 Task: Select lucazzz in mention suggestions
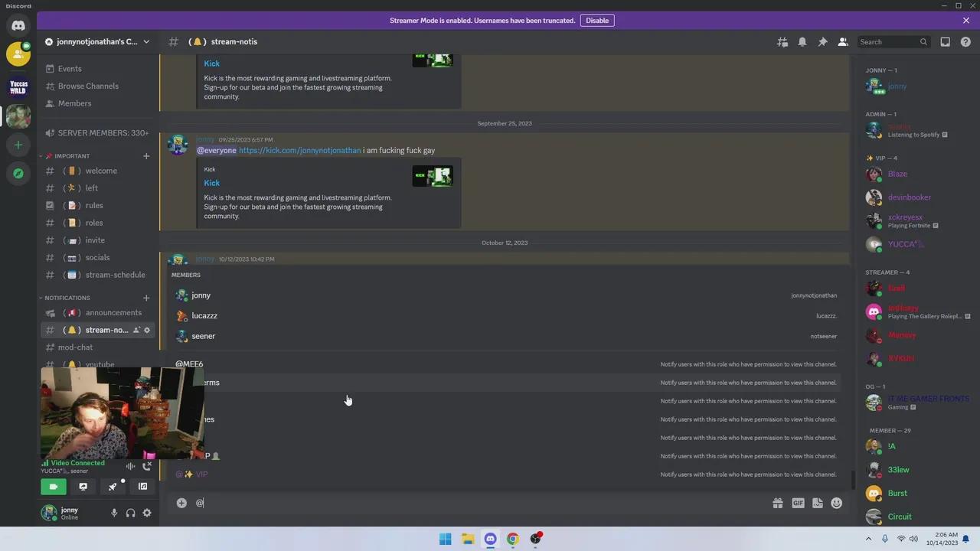tap(505, 315)
